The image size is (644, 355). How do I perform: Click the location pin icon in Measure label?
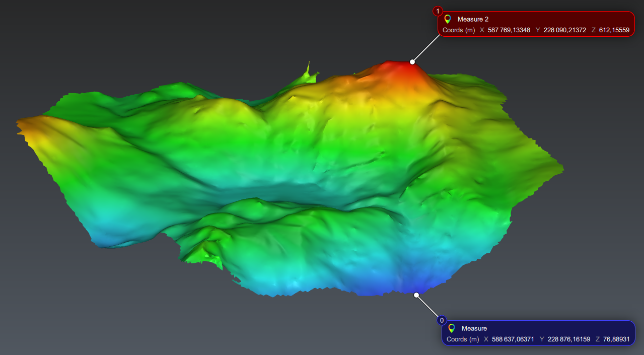pos(451,328)
